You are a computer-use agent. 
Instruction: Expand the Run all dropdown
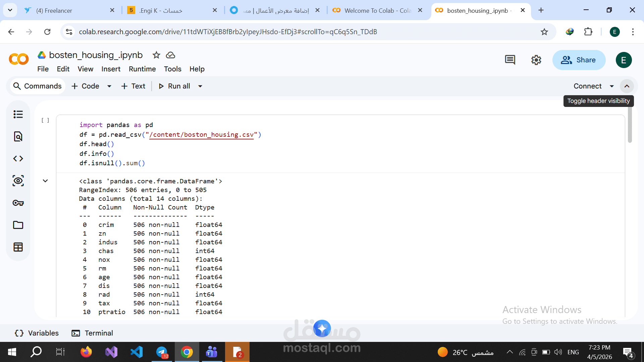(x=200, y=86)
